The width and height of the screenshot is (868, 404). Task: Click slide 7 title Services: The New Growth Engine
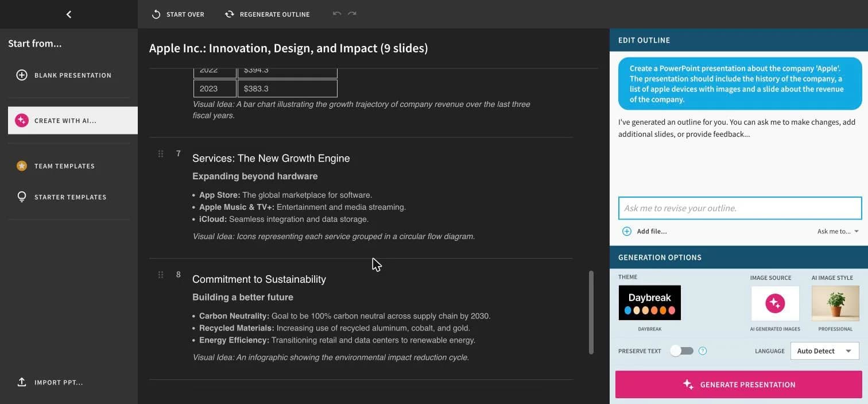pyautogui.click(x=271, y=159)
